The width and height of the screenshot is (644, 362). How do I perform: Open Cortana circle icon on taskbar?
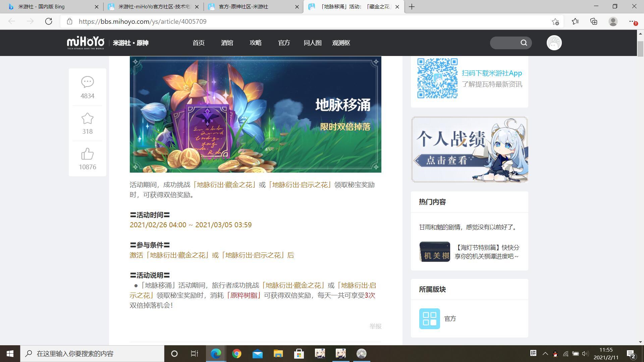pyautogui.click(x=174, y=354)
